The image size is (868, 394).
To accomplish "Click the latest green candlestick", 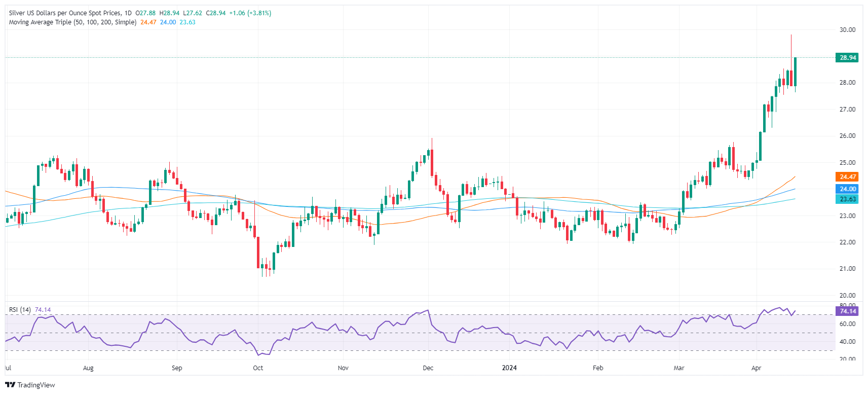I will tap(795, 72).
